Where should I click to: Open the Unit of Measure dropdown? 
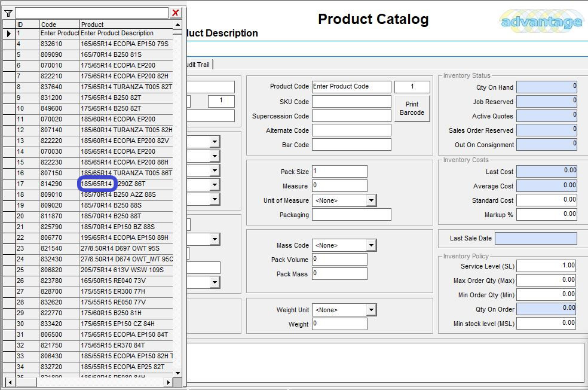[x=371, y=200]
